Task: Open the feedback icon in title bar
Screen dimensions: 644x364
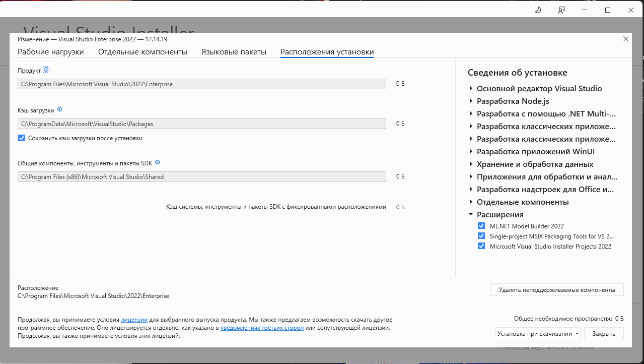Action: (x=561, y=10)
